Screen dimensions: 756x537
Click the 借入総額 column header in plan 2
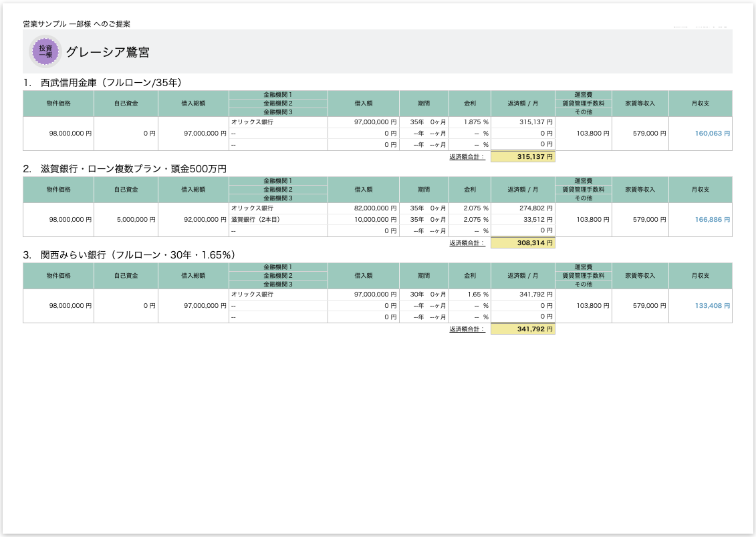[193, 190]
